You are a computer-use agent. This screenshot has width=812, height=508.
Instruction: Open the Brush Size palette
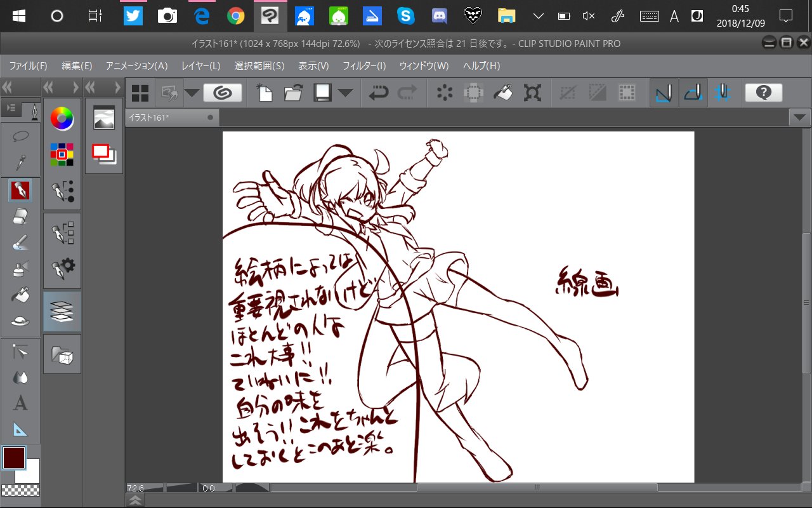click(x=62, y=190)
